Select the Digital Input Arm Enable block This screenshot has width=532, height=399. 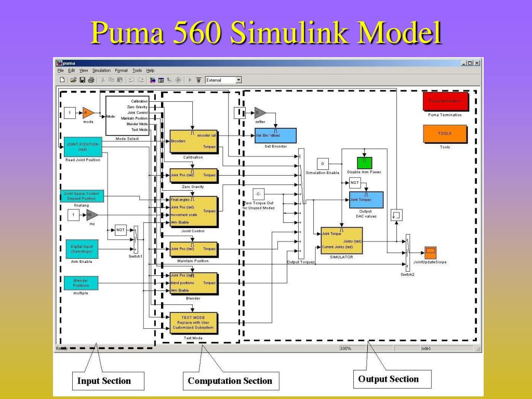[x=82, y=249]
